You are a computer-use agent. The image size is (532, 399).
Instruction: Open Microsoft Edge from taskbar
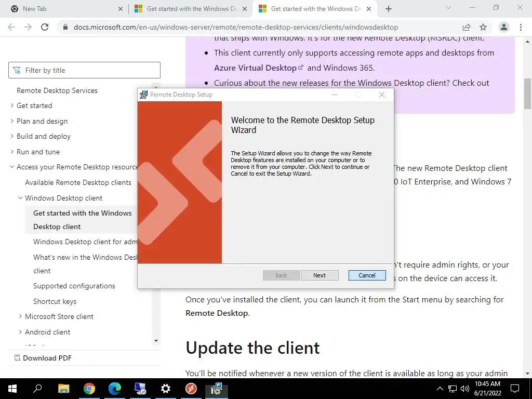tap(115, 389)
